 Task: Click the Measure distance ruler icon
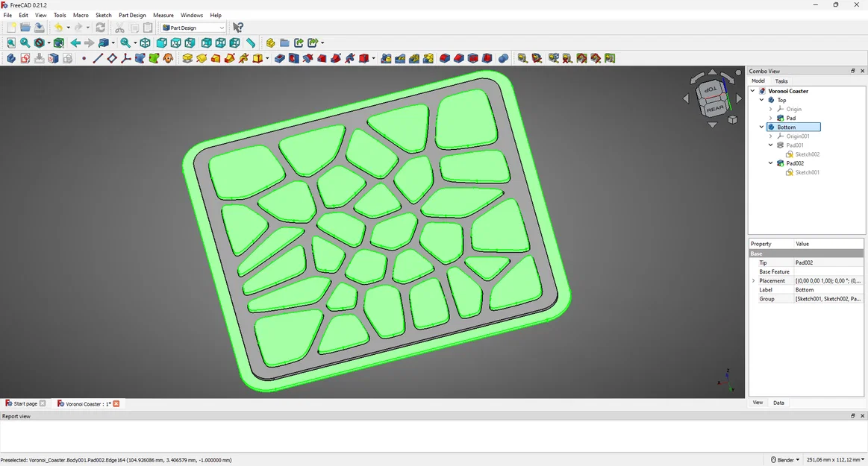click(251, 42)
